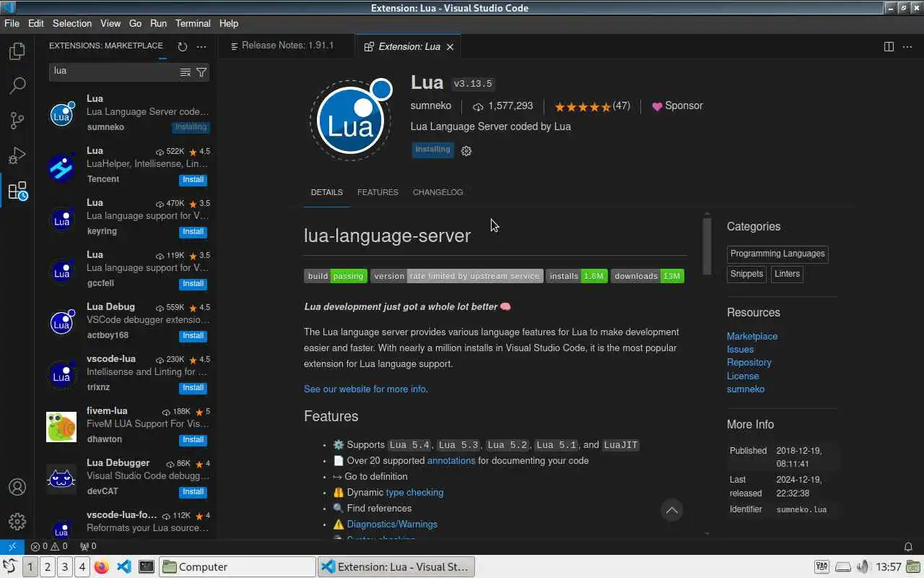The width and height of the screenshot is (924, 578).
Task: Open the taskbar start menu icon
Action: (9, 566)
